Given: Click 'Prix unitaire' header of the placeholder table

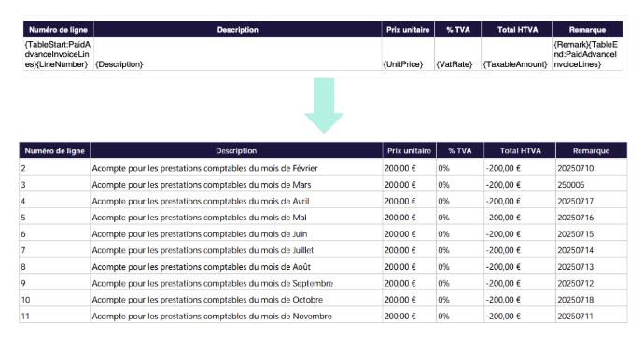Looking at the screenshot, I should point(408,30).
